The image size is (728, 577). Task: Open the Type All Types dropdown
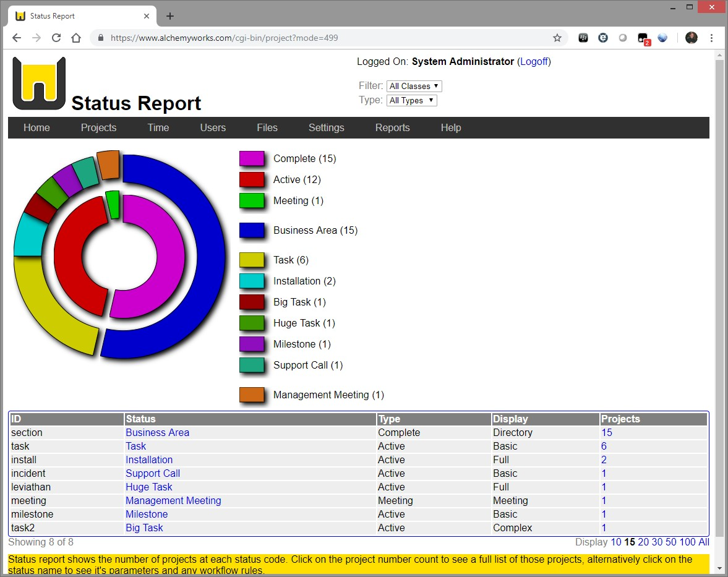click(x=412, y=101)
